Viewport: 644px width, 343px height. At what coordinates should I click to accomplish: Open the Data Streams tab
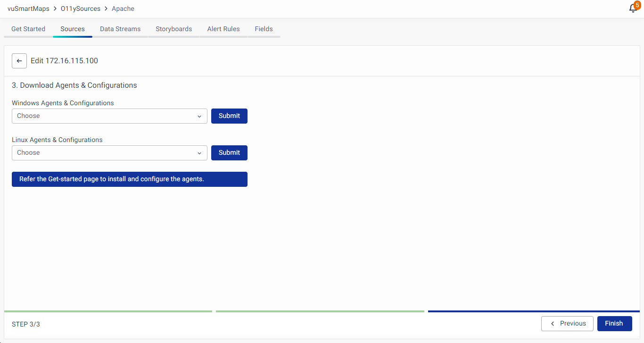[120, 29]
